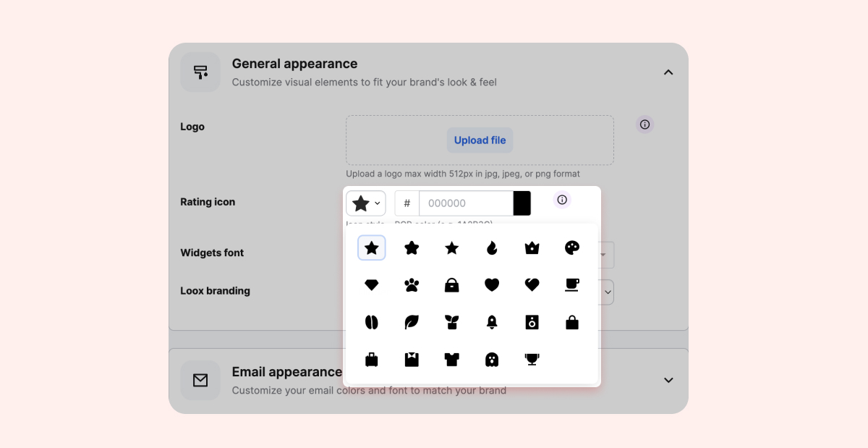Pick the plain star beside the flame

(452, 248)
